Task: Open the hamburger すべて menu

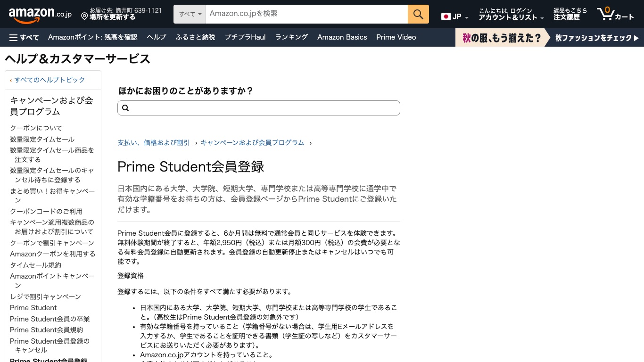Action: (x=24, y=37)
